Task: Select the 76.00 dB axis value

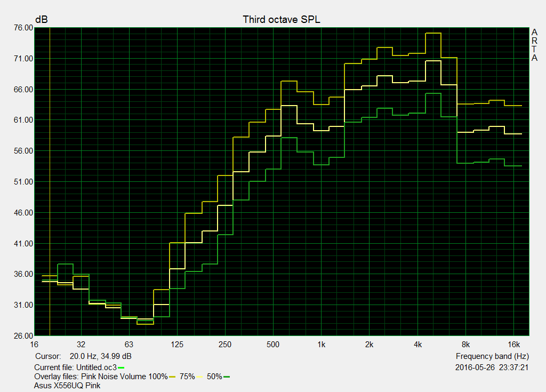Action: [23, 28]
